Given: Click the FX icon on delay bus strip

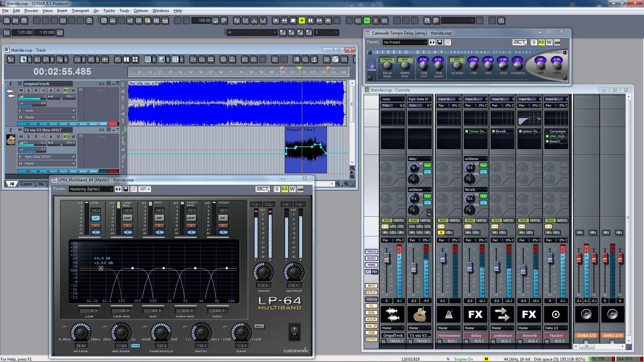Looking at the screenshot, I should pos(475,314).
